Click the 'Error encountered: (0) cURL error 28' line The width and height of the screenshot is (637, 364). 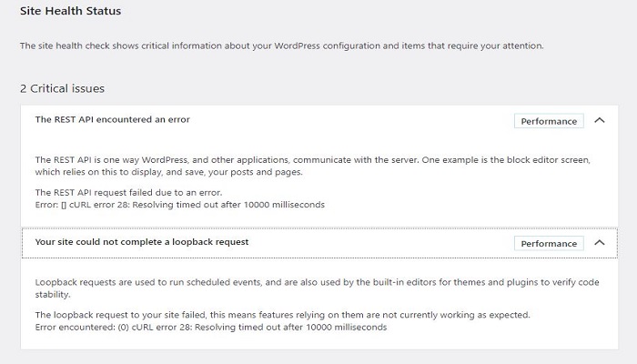211,327
